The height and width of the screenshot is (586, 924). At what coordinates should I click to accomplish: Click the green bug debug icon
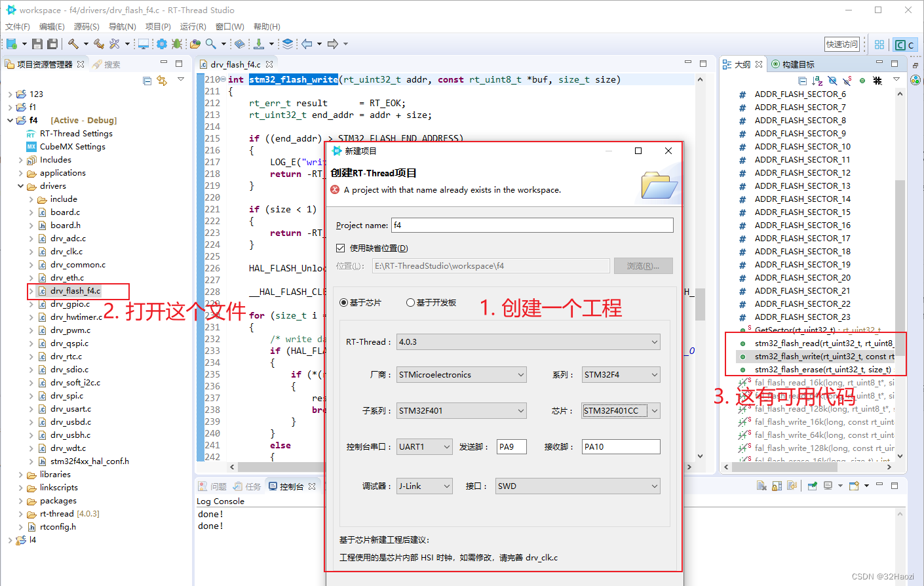pos(177,44)
